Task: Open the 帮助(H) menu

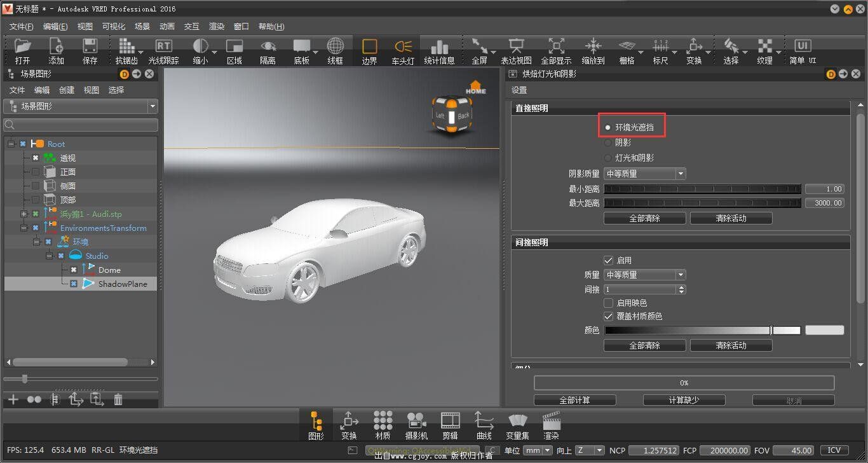Action: coord(271,27)
